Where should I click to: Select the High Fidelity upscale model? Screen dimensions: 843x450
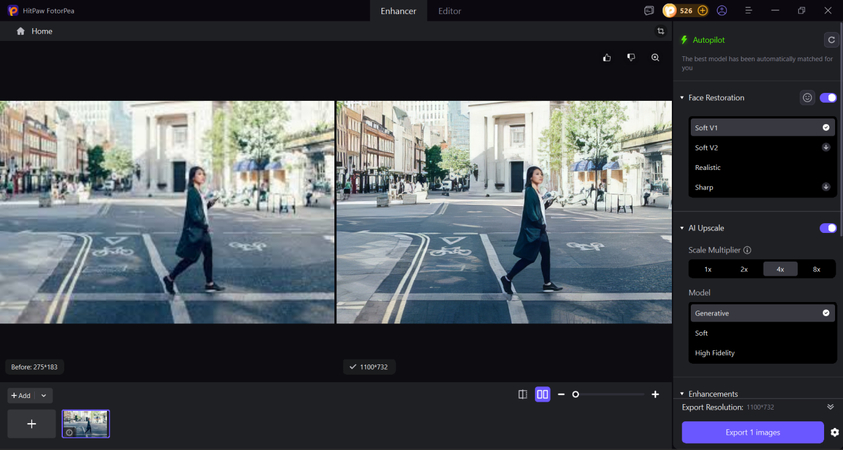tap(762, 353)
